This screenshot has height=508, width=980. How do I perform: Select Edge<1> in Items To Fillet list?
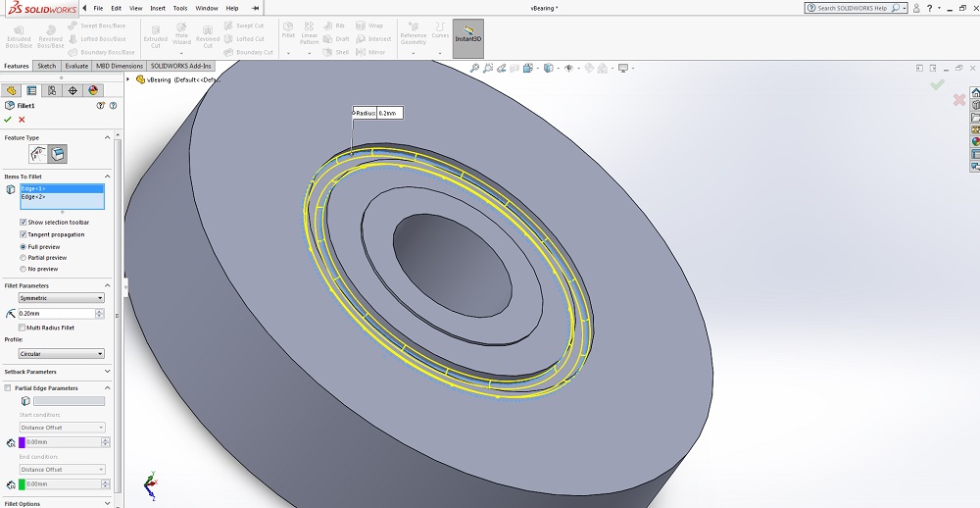click(x=62, y=188)
